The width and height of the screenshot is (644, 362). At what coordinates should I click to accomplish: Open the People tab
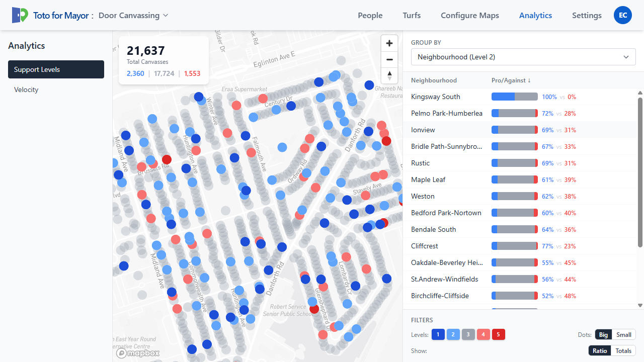click(x=370, y=15)
